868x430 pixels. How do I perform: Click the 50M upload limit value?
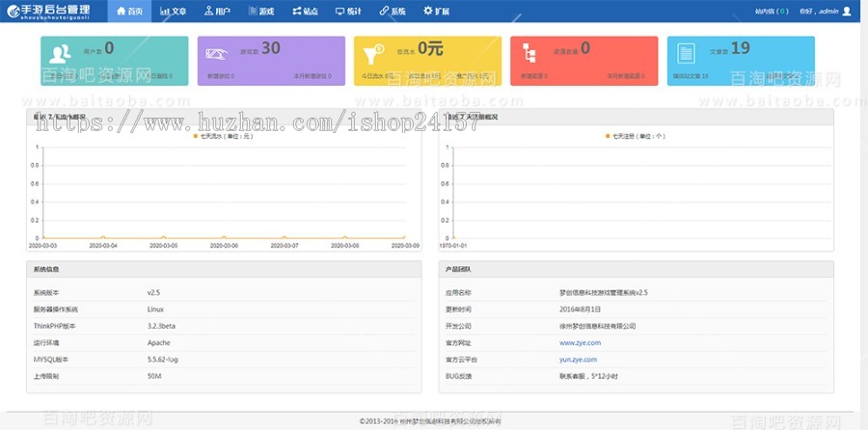[x=154, y=376]
